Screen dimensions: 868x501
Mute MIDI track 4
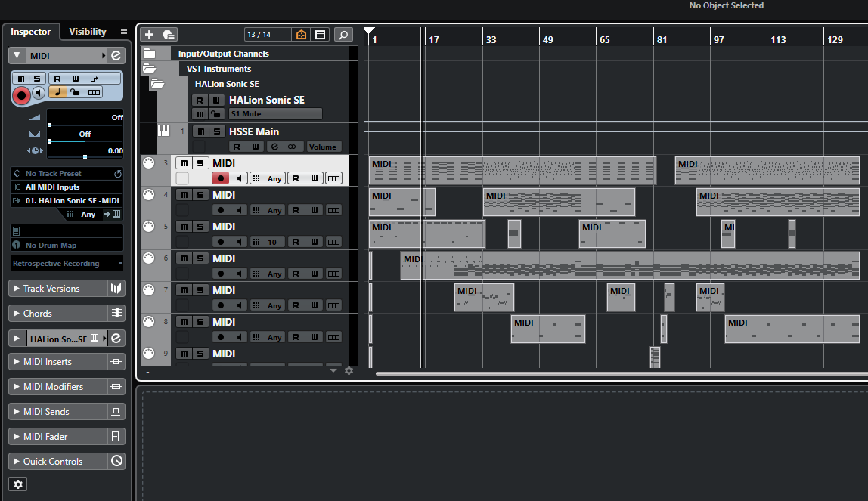184,195
